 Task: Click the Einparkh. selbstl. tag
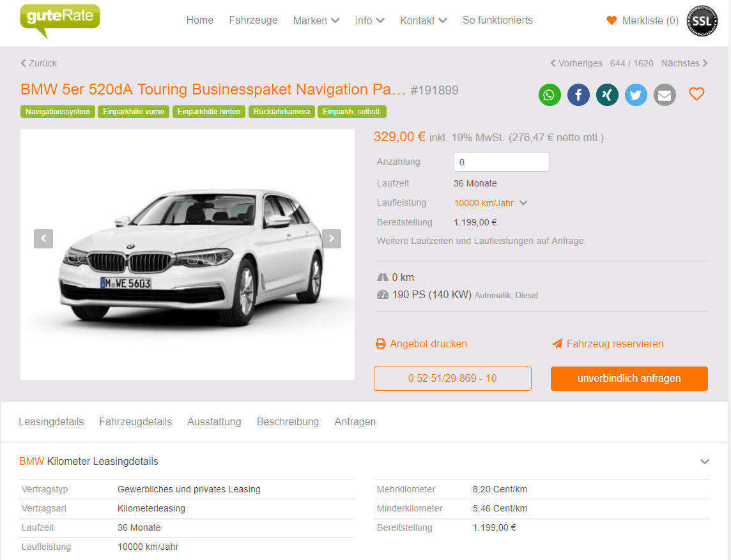[352, 112]
